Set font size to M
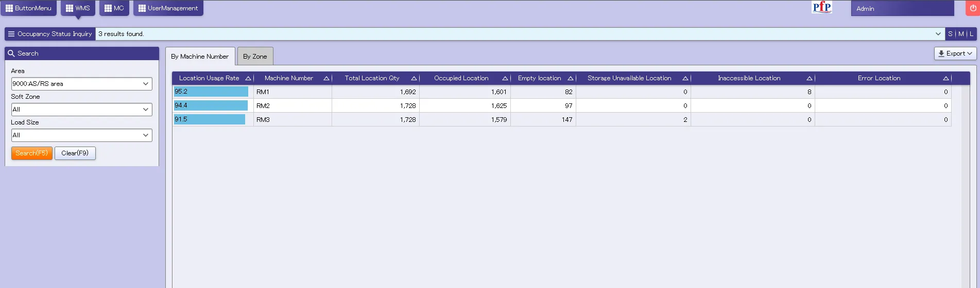Image resolution: width=980 pixels, height=288 pixels. pyautogui.click(x=961, y=34)
